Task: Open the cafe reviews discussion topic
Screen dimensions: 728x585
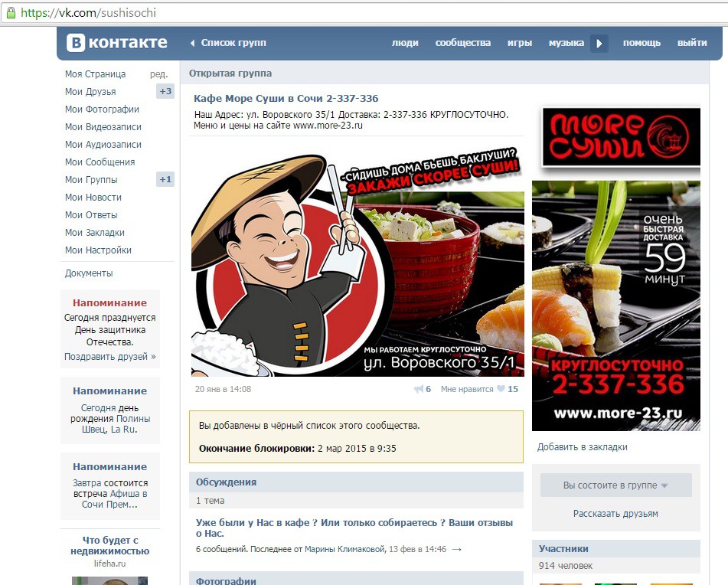Action: (354, 528)
